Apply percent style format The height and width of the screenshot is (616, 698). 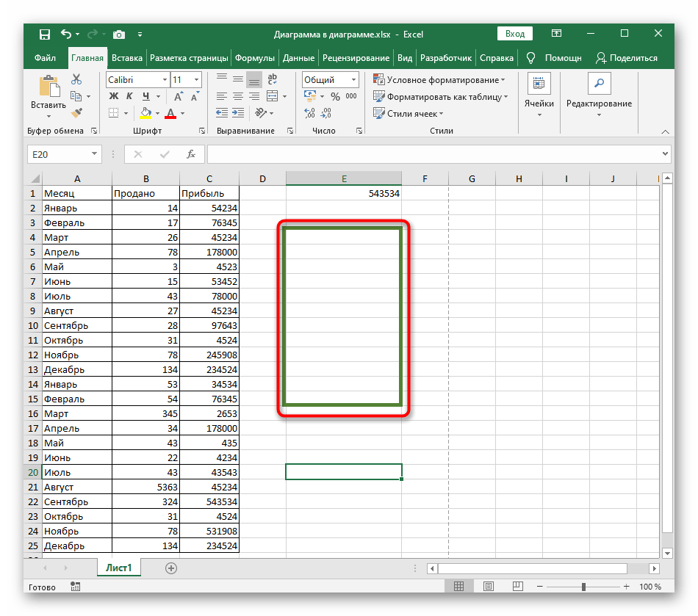335,96
